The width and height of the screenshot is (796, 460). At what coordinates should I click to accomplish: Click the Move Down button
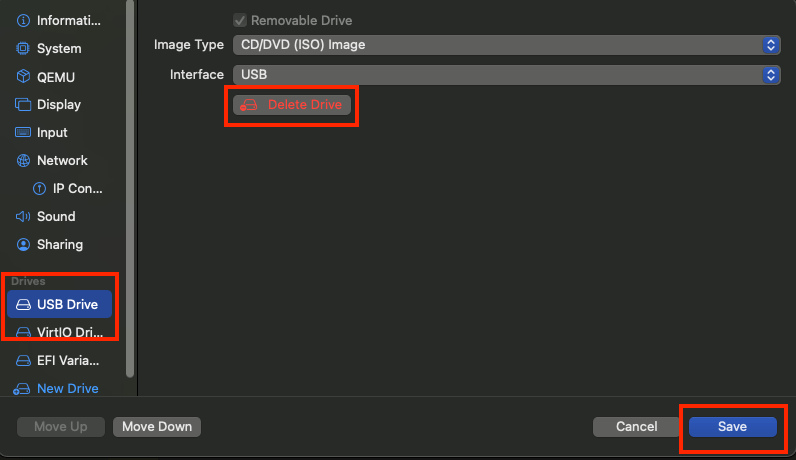[157, 426]
